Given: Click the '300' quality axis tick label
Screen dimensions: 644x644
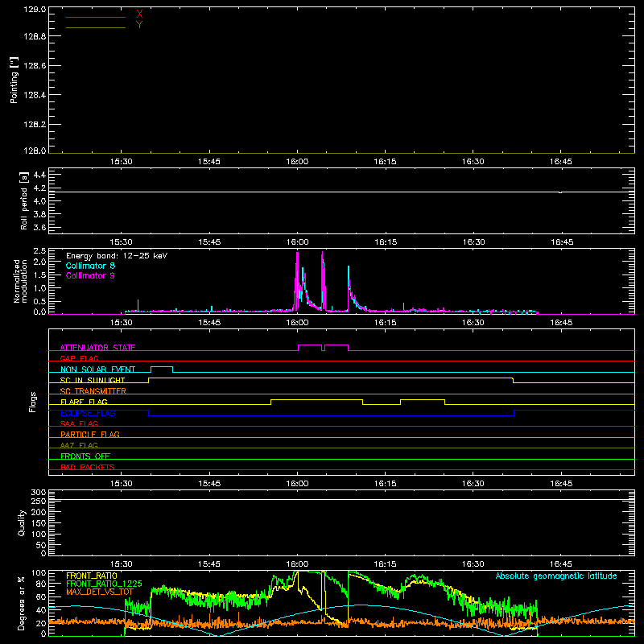Looking at the screenshot, I should tap(38, 493).
